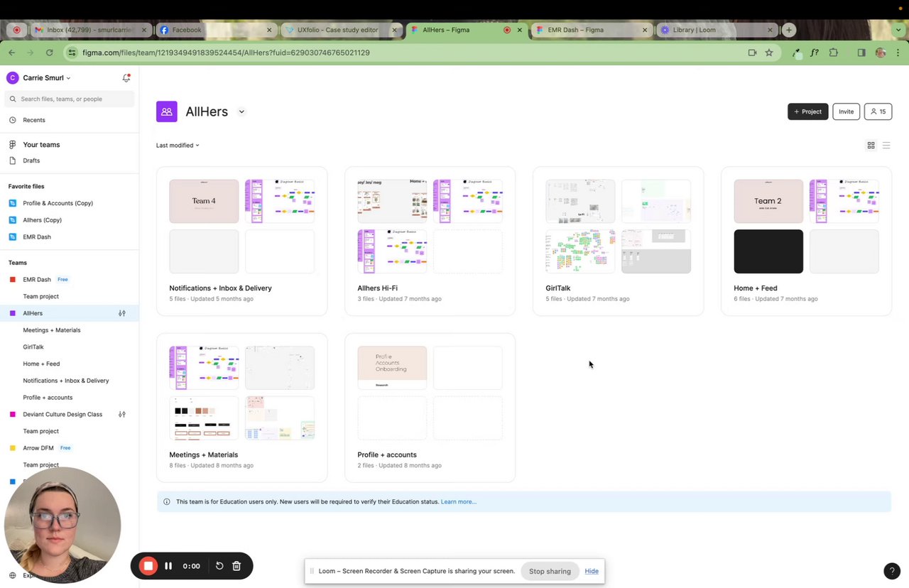Open a new browser tab
Image resolution: width=909 pixels, height=588 pixels.
click(789, 30)
